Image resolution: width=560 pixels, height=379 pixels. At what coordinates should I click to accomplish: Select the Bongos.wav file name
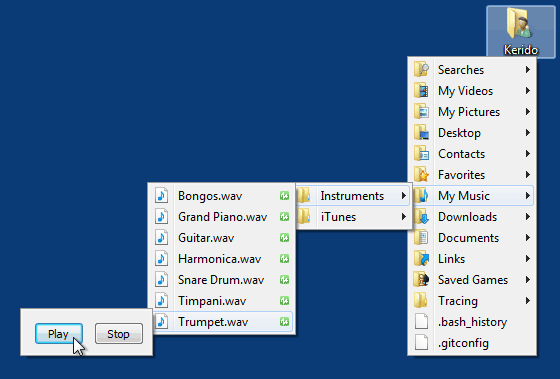[210, 196]
